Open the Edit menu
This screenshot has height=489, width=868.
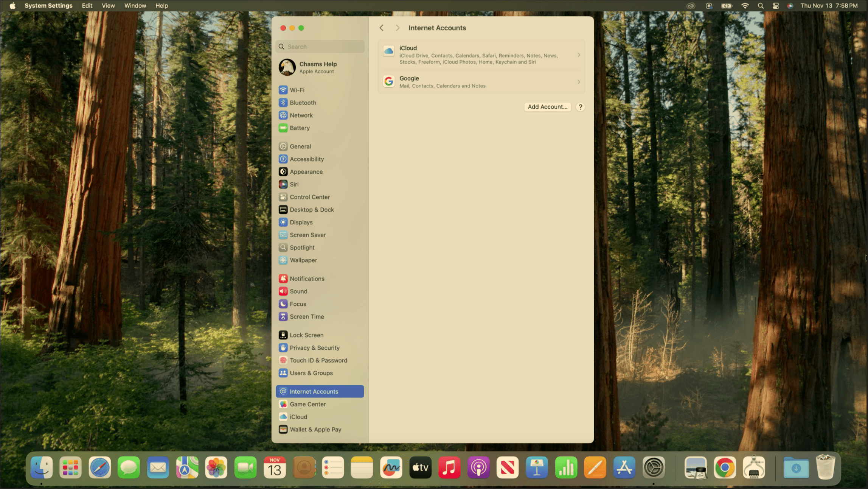[87, 6]
